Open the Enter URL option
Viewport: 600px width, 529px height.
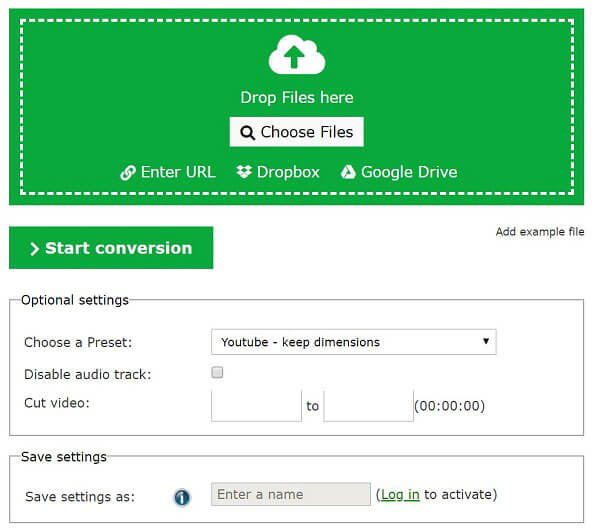tap(168, 172)
